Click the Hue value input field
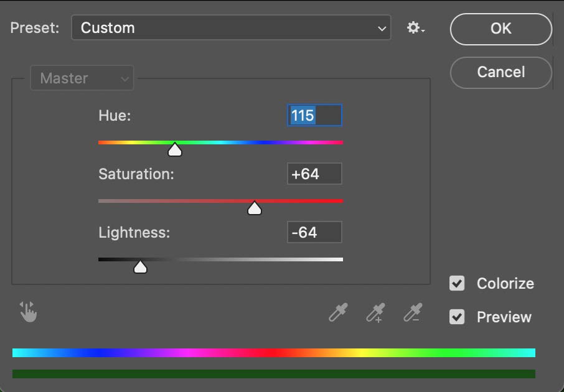This screenshot has height=392, width=564. 314,116
